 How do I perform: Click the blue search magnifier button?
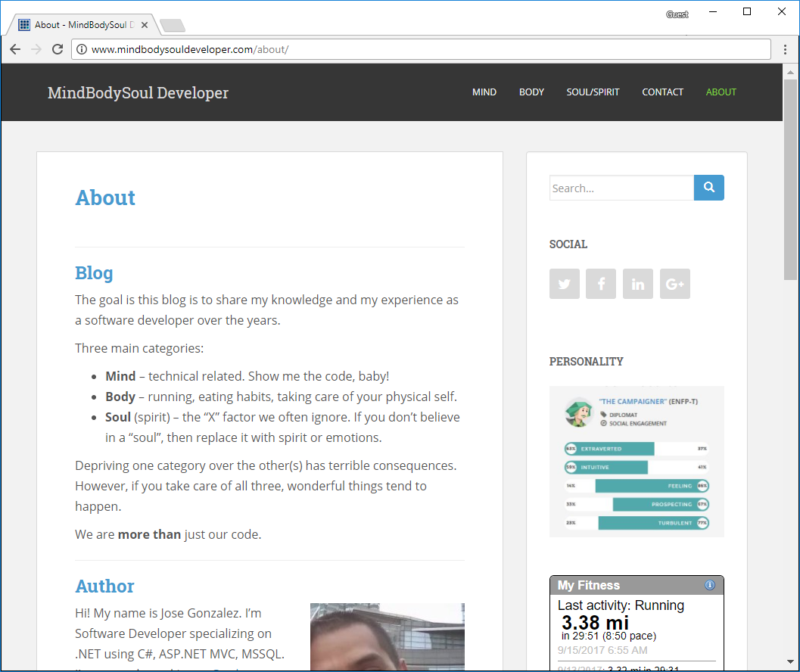point(708,188)
